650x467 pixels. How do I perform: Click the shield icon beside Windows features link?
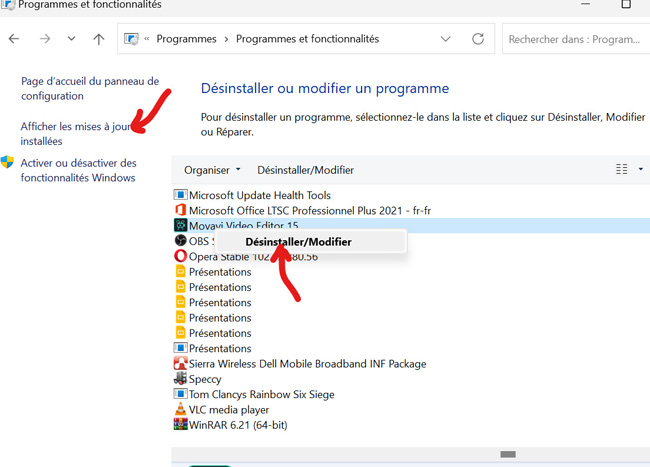click(x=7, y=162)
